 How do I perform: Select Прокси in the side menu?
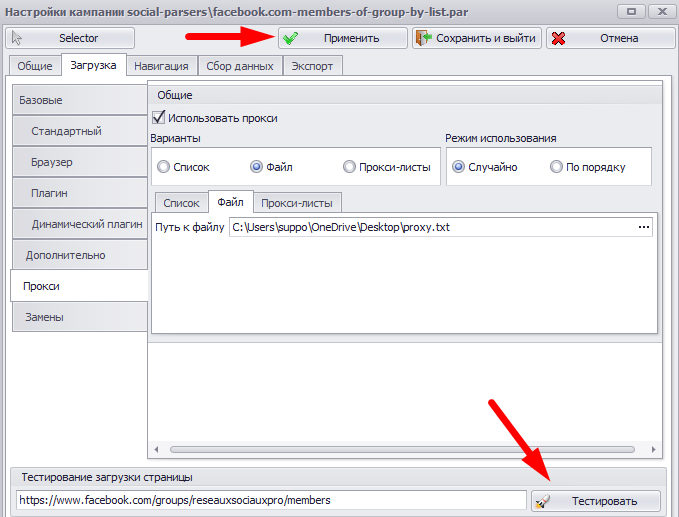pyautogui.click(x=79, y=286)
